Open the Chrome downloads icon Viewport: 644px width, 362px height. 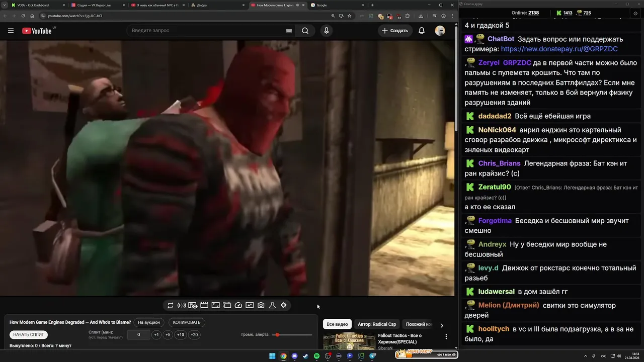(x=421, y=16)
